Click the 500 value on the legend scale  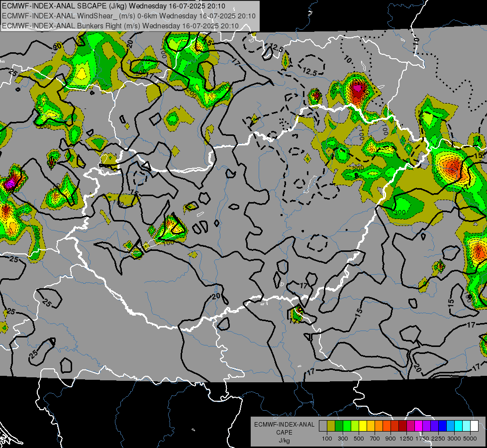(359, 439)
